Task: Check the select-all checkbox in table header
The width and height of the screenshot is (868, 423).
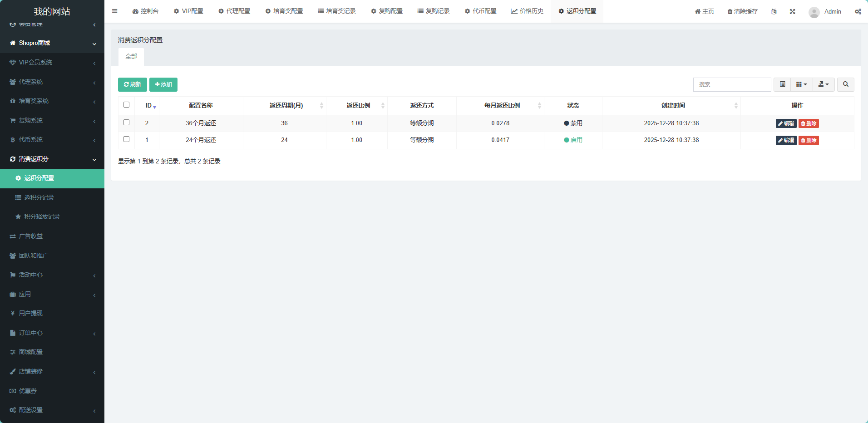Action: [126, 105]
